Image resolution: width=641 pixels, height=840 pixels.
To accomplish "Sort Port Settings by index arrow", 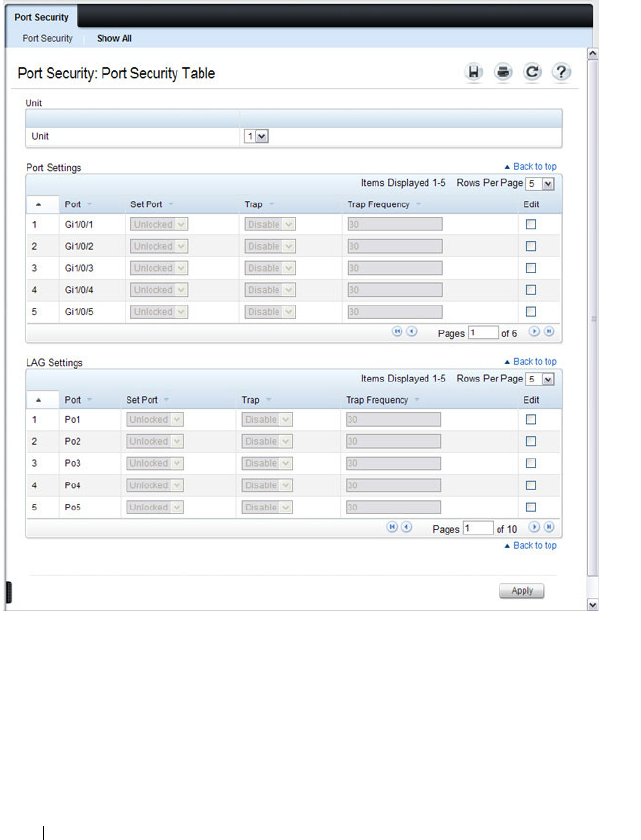I will coord(38,205).
